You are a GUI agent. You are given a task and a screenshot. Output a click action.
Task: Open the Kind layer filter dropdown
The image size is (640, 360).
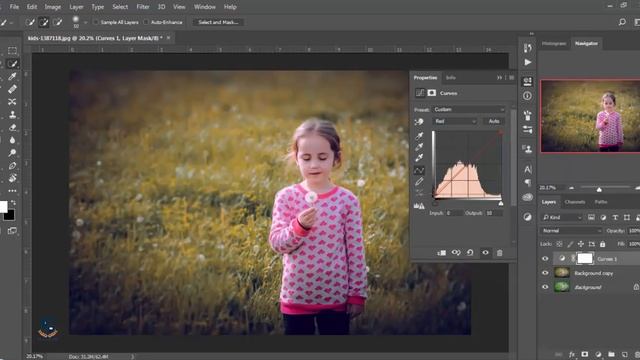562,218
